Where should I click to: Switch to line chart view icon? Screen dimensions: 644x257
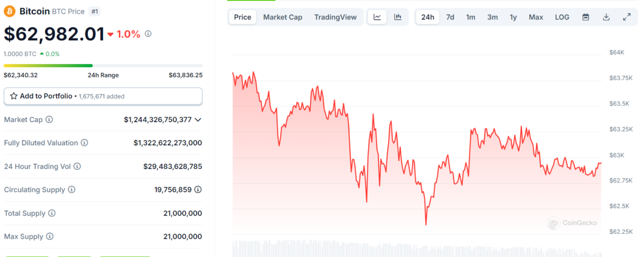click(377, 17)
